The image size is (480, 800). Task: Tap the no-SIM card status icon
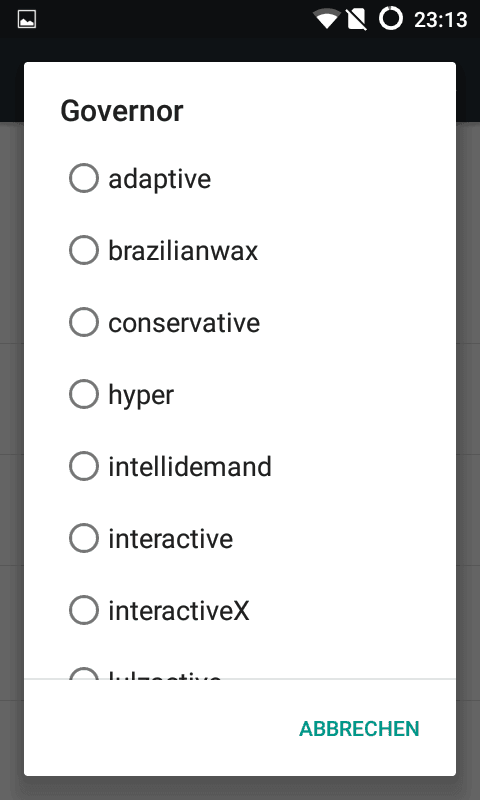point(357,19)
